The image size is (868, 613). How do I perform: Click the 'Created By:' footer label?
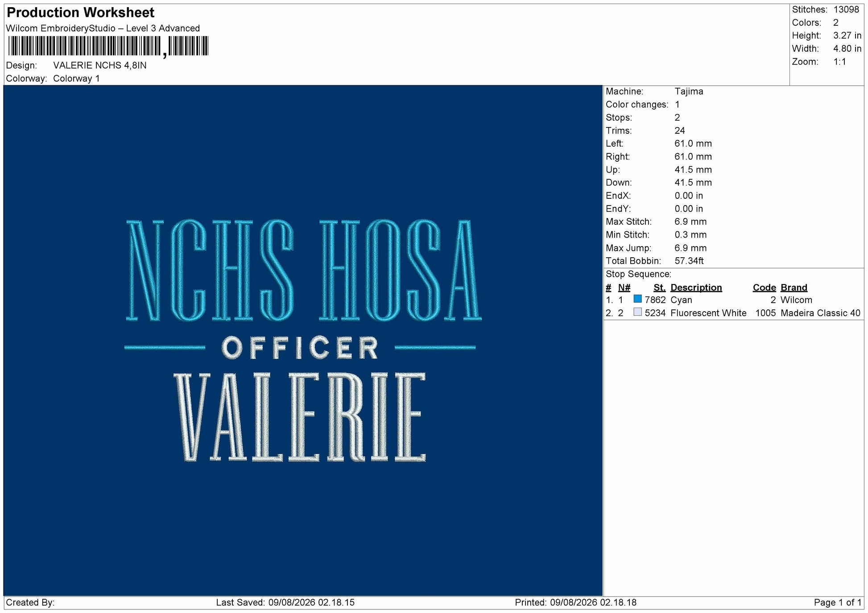click(x=30, y=603)
